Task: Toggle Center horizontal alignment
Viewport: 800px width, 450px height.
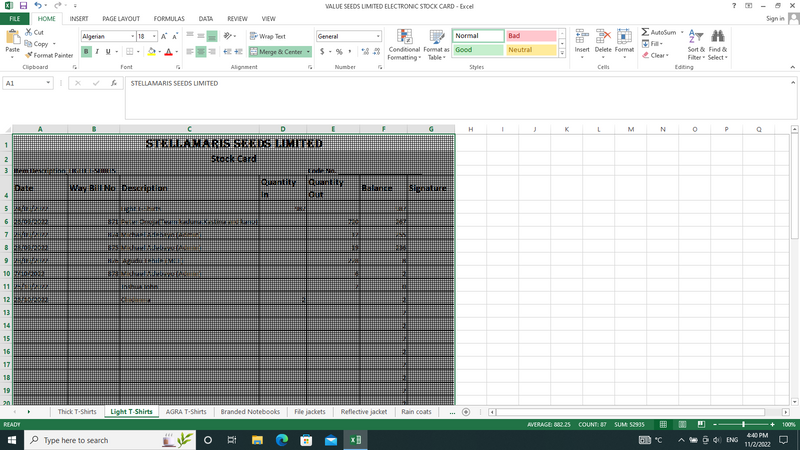Action: point(201,52)
